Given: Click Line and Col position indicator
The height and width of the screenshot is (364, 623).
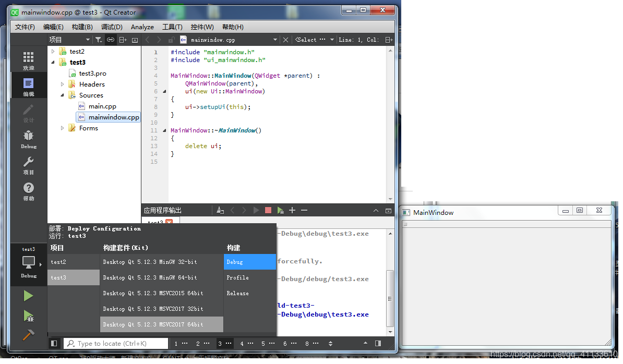Looking at the screenshot, I should point(358,40).
